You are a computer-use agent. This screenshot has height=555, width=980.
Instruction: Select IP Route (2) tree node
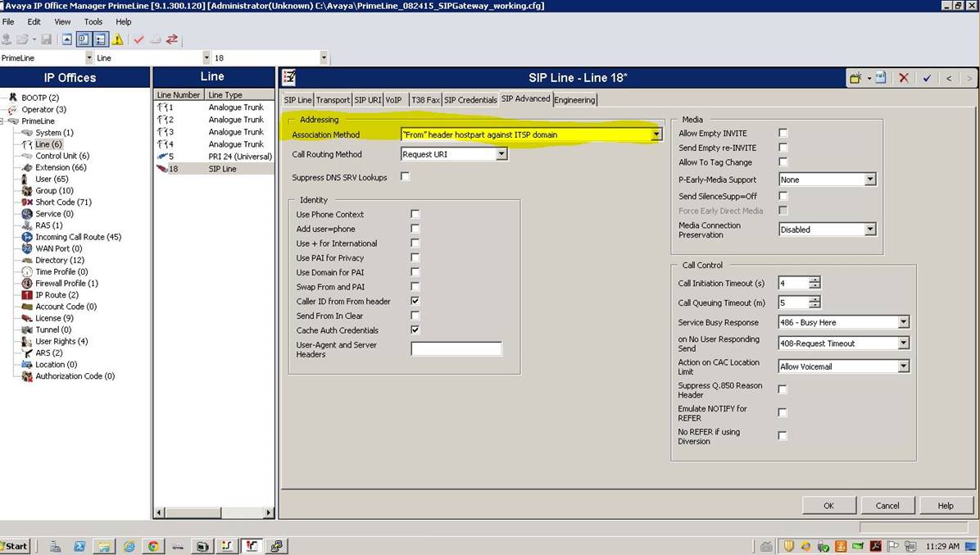click(x=57, y=295)
